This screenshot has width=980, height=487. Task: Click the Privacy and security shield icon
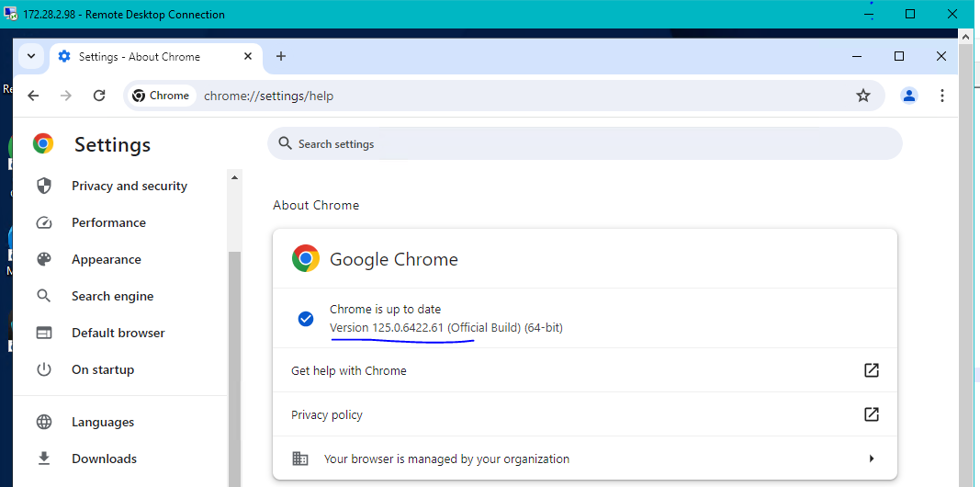pyautogui.click(x=44, y=186)
